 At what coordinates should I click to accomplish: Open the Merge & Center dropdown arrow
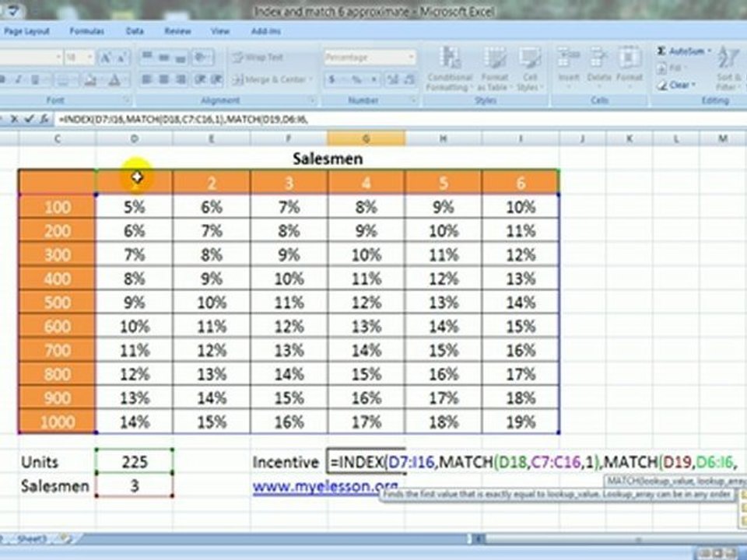pyautogui.click(x=311, y=79)
